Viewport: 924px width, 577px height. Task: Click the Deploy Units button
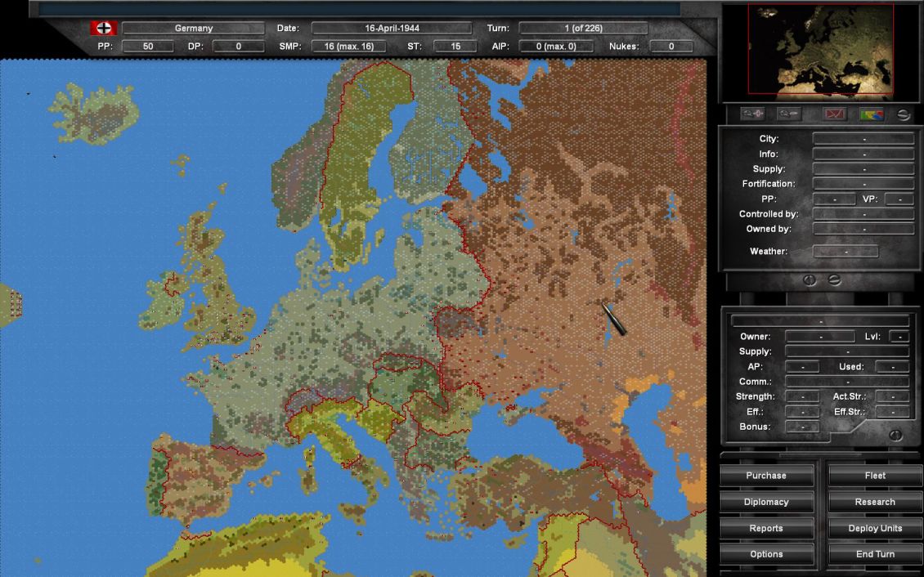(x=874, y=528)
